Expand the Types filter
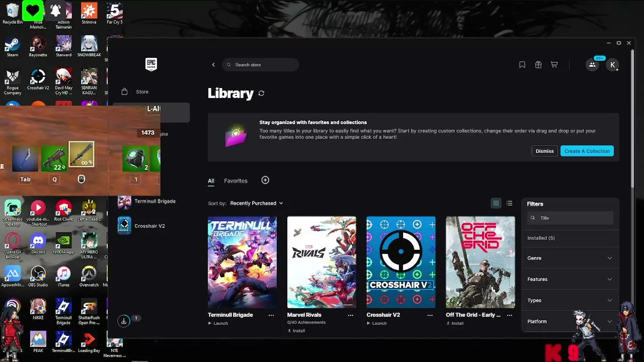This screenshot has height=362, width=644. click(x=570, y=300)
